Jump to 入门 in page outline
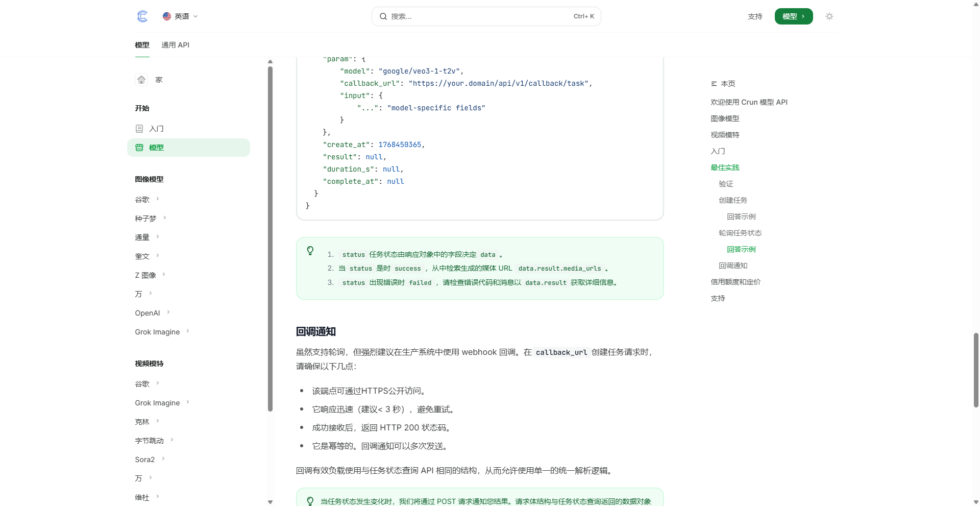The width and height of the screenshot is (980, 506). tap(718, 151)
